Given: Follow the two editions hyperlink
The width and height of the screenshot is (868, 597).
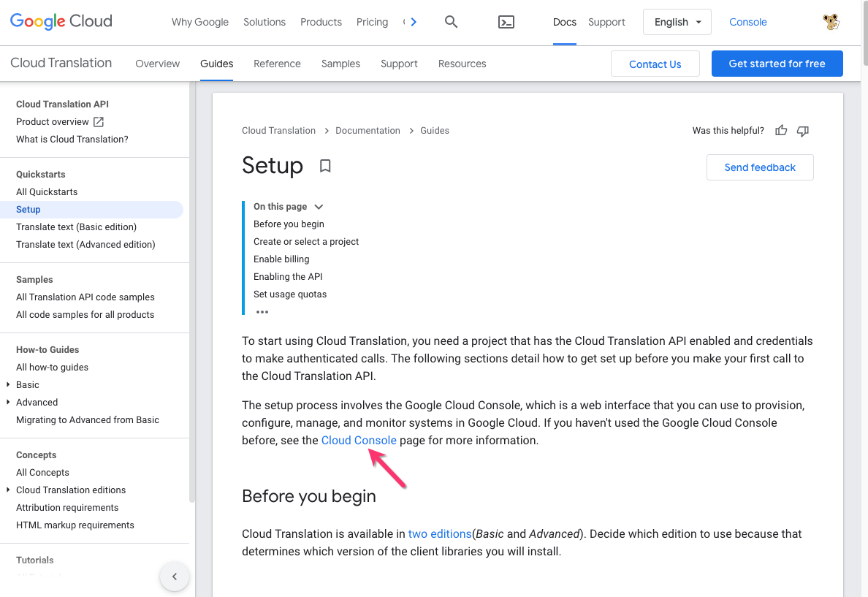Looking at the screenshot, I should coord(440,534).
